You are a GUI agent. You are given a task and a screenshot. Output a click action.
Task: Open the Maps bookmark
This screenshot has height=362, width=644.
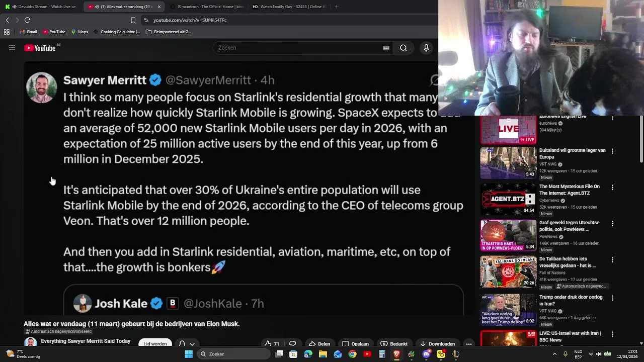coord(79,32)
